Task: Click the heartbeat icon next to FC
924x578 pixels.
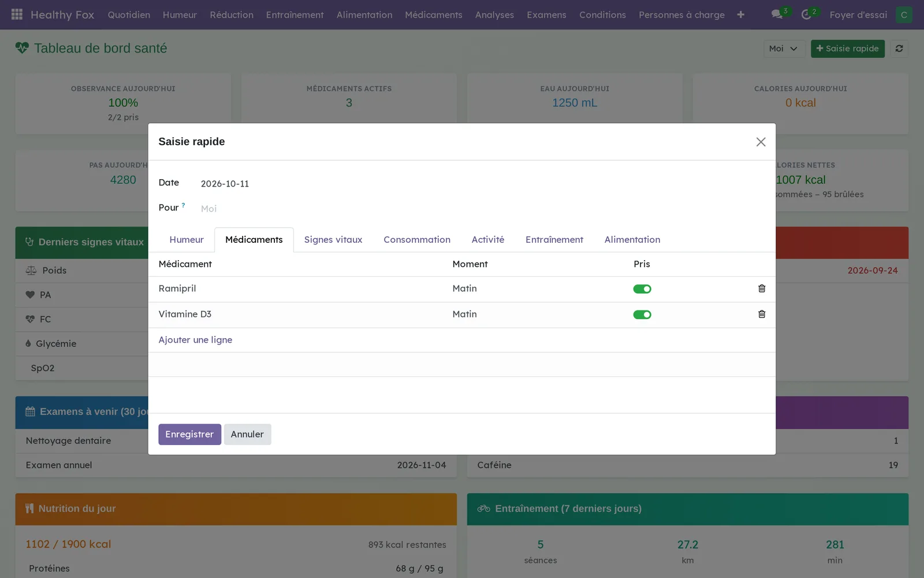Action: (30, 319)
